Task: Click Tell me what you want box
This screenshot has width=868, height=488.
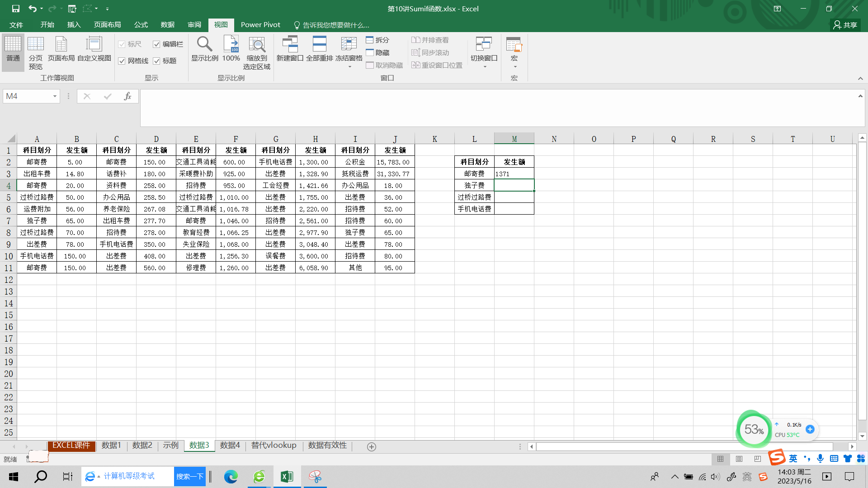Action: coord(331,25)
